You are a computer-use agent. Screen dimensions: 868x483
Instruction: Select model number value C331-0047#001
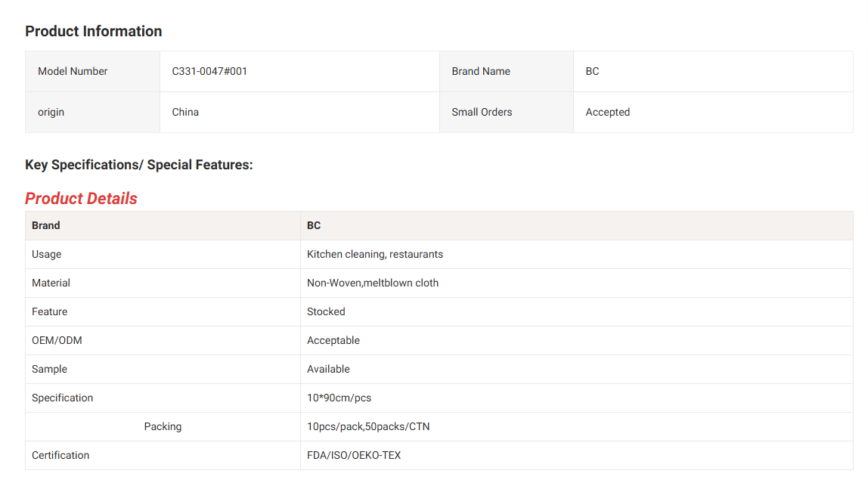click(209, 71)
